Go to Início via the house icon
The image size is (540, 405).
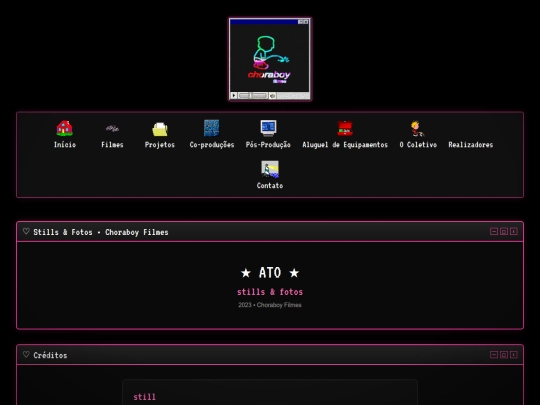64,128
